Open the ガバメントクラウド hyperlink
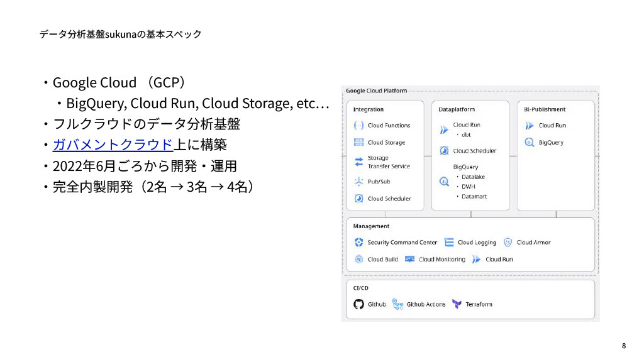 [112, 145]
